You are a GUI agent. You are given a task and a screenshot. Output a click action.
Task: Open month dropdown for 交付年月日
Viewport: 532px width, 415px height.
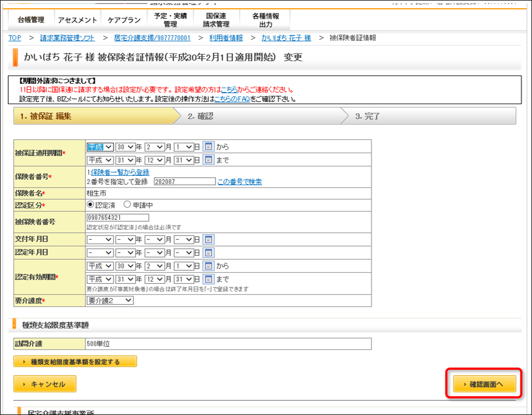155,240
